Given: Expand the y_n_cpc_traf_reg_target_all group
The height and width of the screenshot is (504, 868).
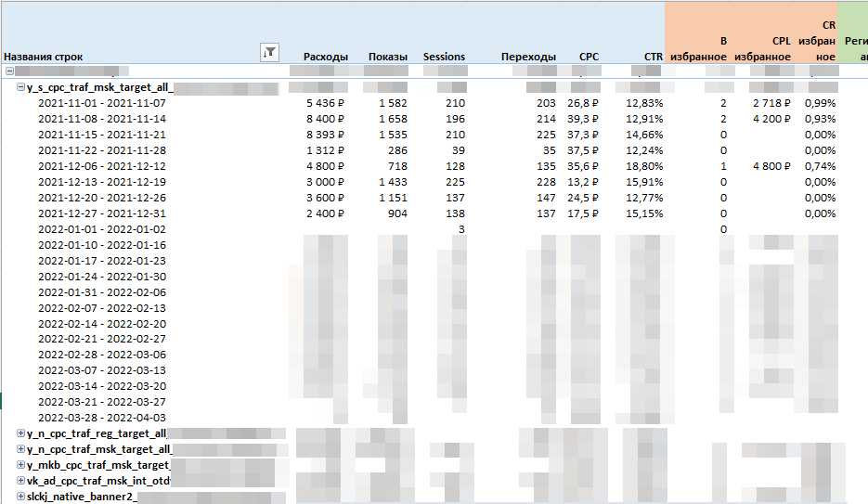Looking at the screenshot, I should 21,433.
